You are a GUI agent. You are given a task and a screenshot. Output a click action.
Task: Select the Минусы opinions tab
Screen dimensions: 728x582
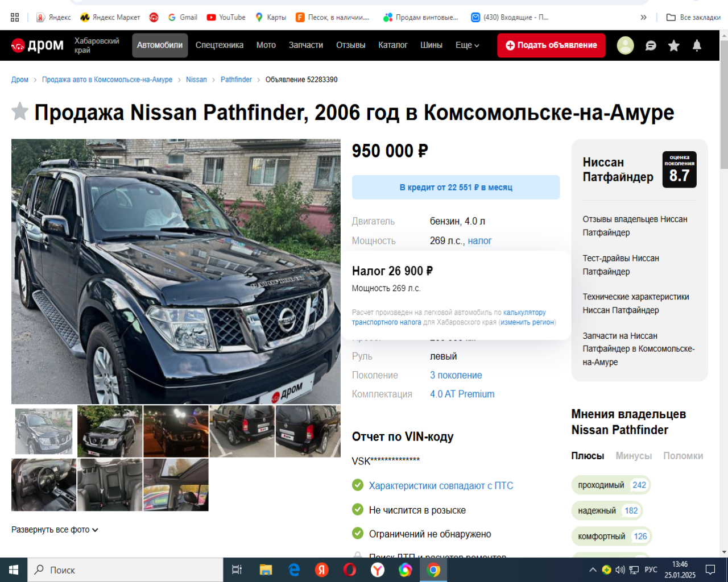[634, 456]
